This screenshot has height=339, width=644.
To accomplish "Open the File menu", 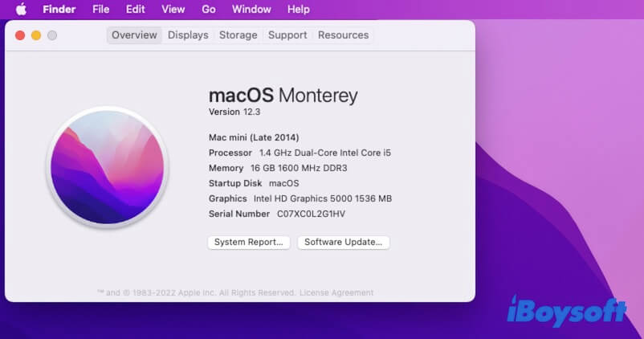I will pos(100,9).
